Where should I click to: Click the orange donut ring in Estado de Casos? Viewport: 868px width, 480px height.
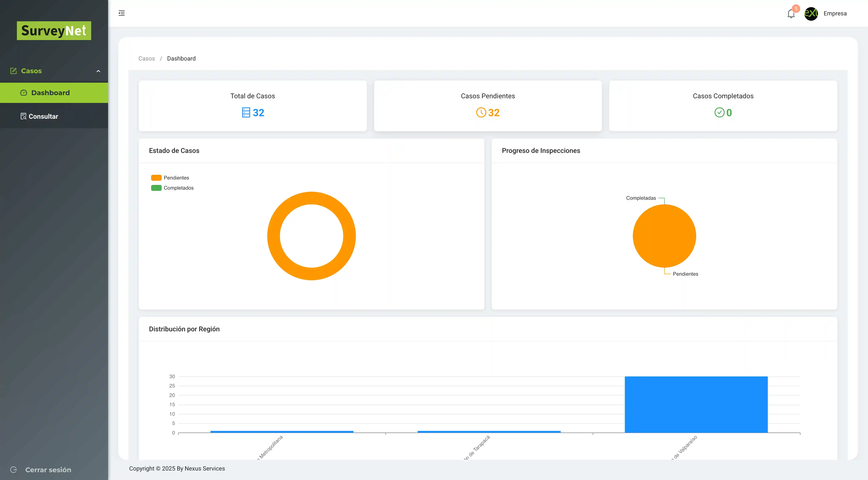(311, 198)
